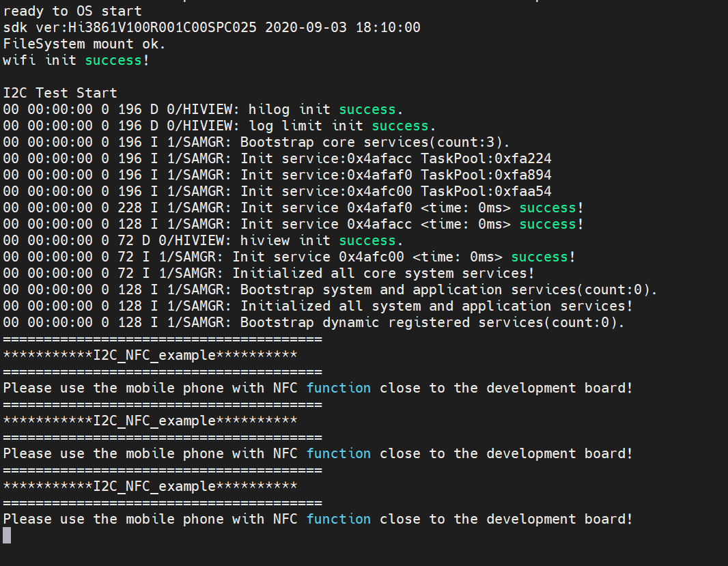Click the third I2C_NFC_example banner line
728x566 pixels.
tap(150, 486)
